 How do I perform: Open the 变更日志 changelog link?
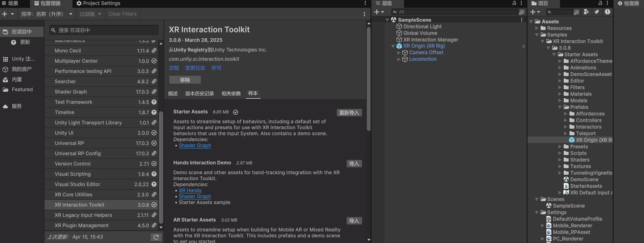tap(195, 68)
